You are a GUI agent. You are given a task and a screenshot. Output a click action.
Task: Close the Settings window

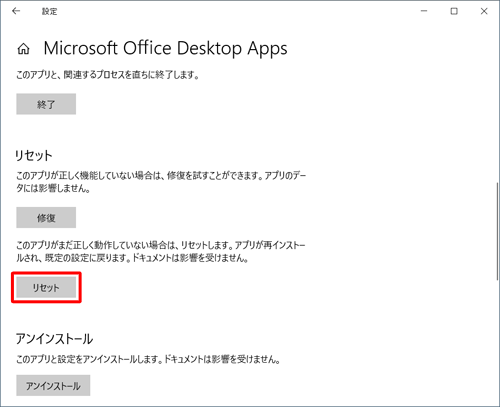pos(484,11)
